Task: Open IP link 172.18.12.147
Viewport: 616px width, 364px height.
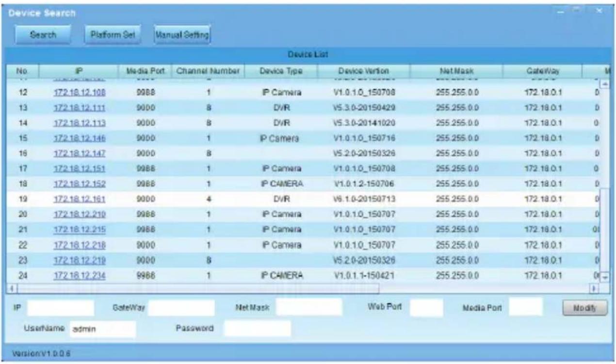Action: [80, 153]
